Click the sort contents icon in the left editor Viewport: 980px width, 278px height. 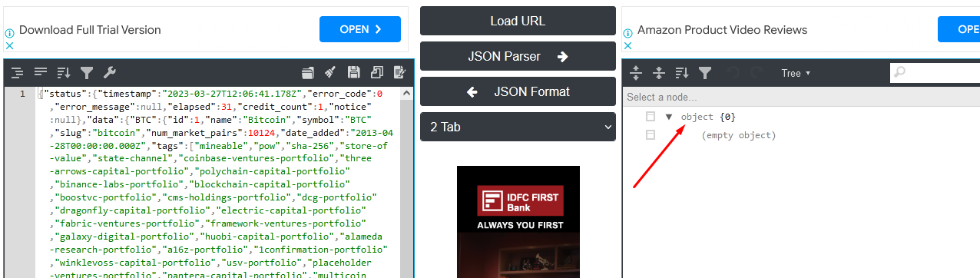tap(64, 73)
